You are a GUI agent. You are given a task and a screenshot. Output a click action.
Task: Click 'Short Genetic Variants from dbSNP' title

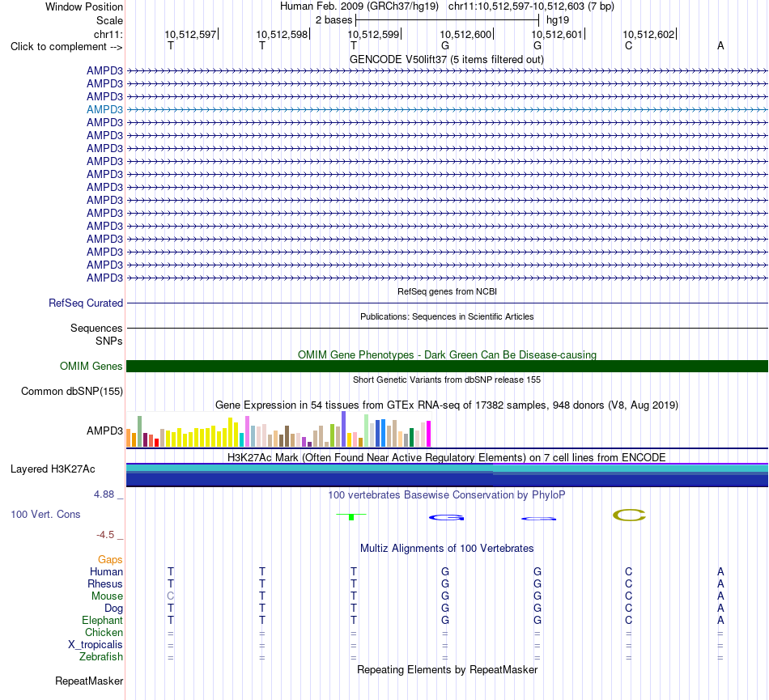click(447, 380)
